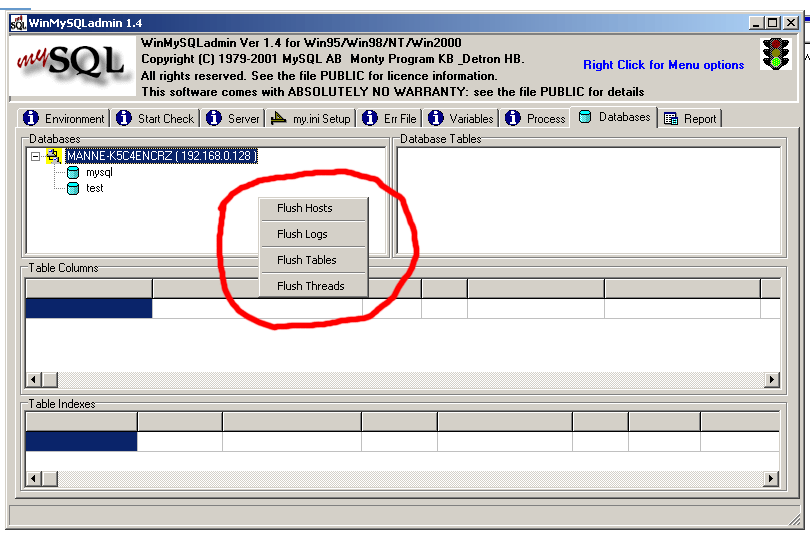Click the info icon on Start Check tab
The width and height of the screenshot is (810, 533).
click(124, 118)
